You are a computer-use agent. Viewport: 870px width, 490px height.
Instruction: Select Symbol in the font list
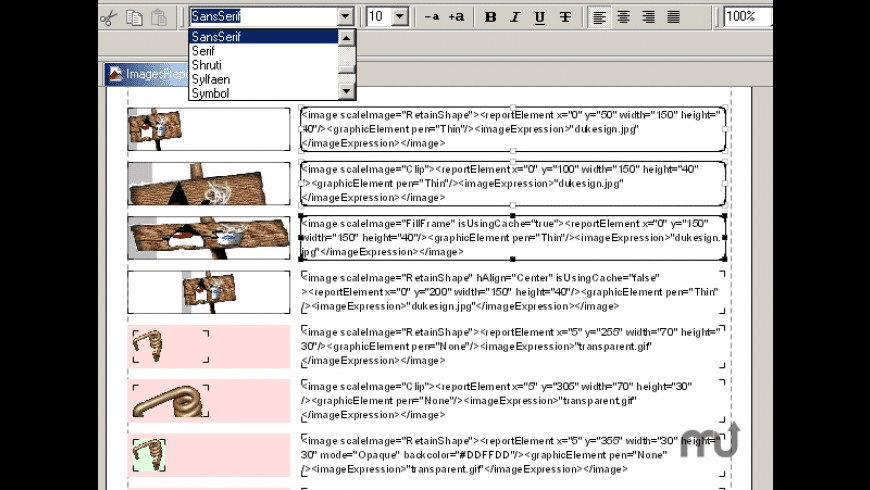(x=264, y=93)
